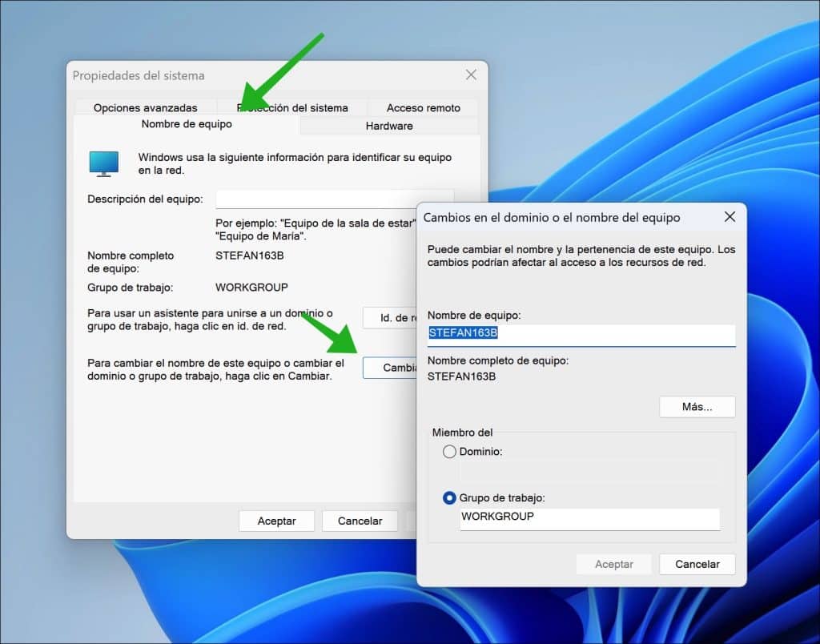Select the Nombre de equipo tab

coord(187,124)
